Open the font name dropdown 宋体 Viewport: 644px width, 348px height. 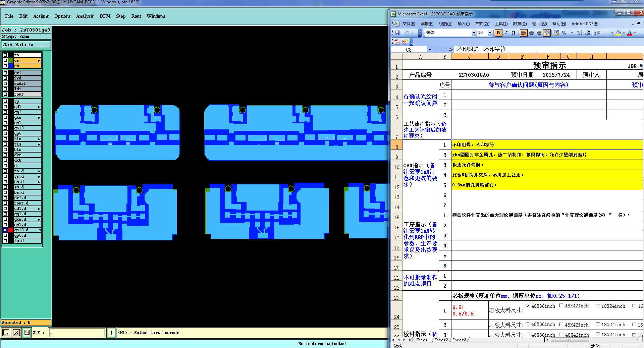pos(474,33)
